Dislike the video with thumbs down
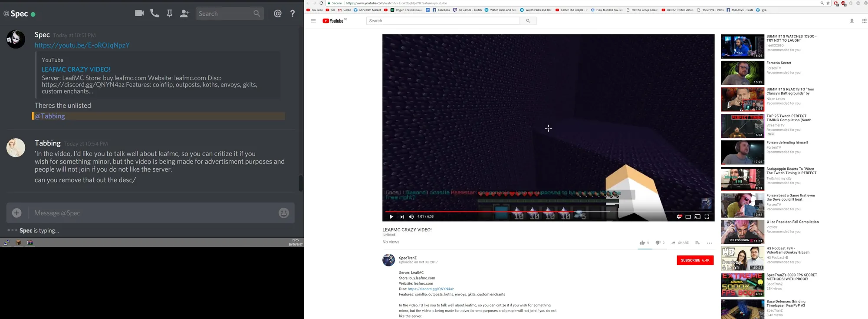868x319 pixels. [x=658, y=243]
